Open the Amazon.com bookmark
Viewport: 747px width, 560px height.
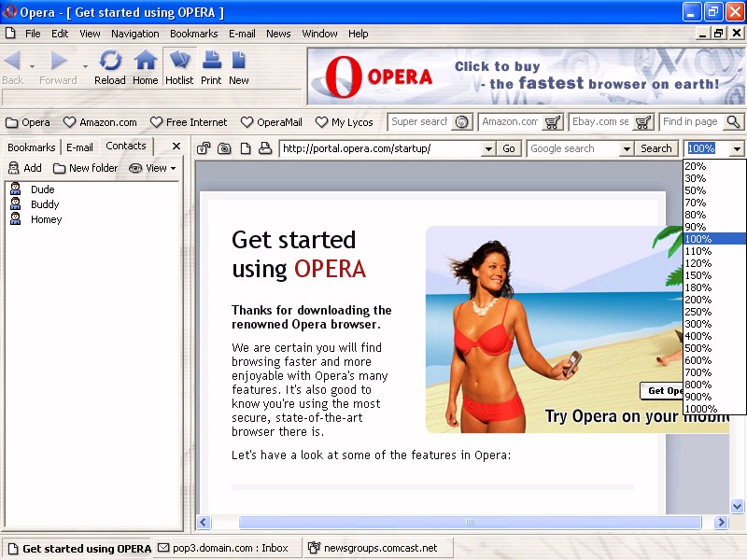(x=100, y=122)
